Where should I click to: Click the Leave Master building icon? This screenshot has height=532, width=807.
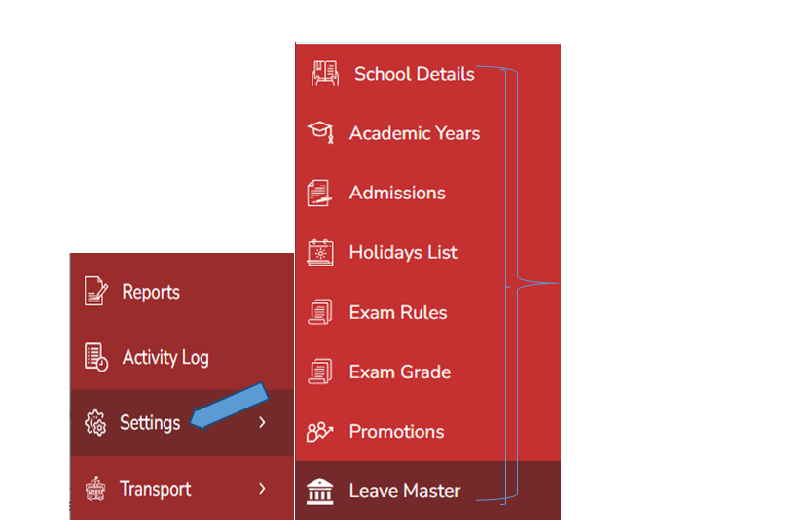tap(319, 491)
